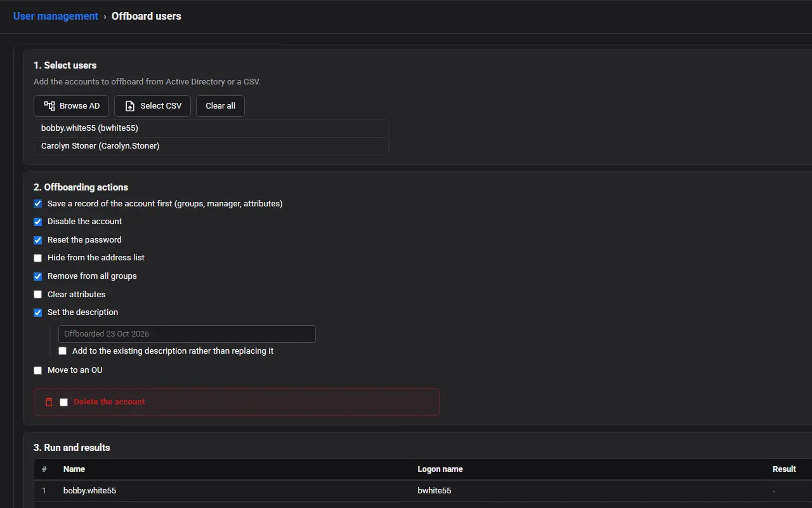
Task: Click the 2. Offboarding actions heading
Action: click(81, 187)
